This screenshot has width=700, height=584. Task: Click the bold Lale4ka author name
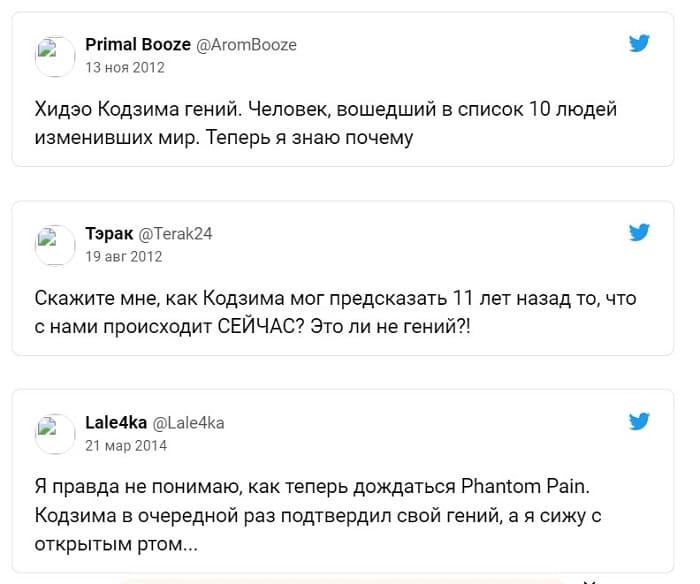point(116,422)
